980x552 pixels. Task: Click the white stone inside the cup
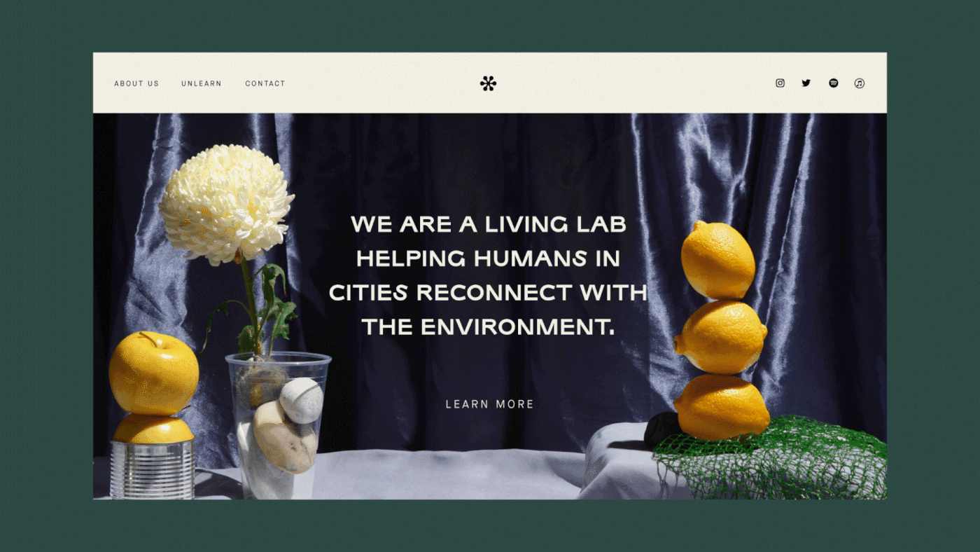(302, 401)
